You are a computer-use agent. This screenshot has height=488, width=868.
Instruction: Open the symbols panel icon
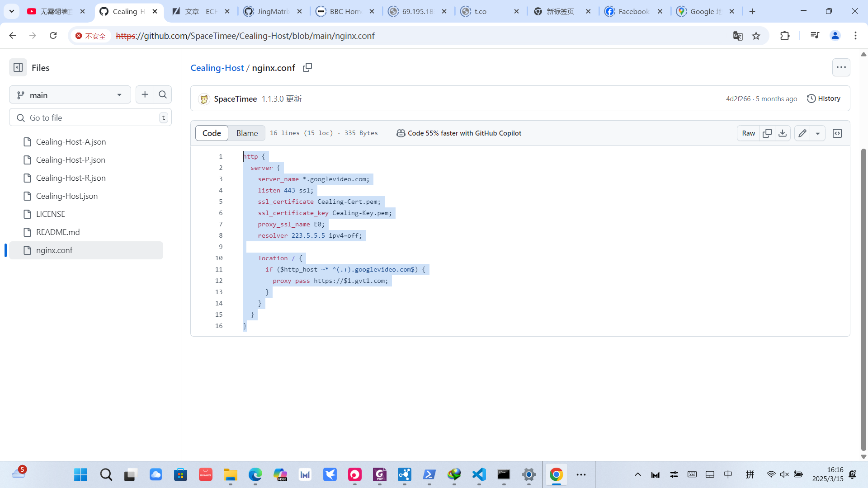point(837,133)
